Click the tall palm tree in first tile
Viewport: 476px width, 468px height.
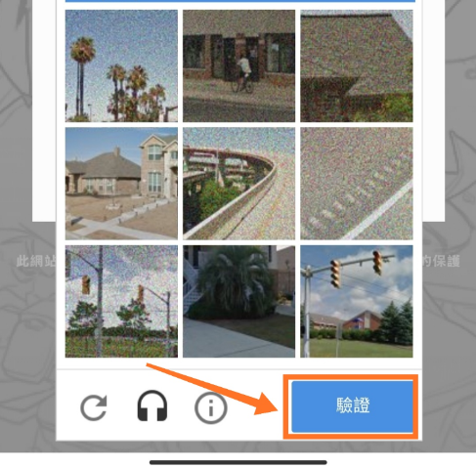click(81, 76)
